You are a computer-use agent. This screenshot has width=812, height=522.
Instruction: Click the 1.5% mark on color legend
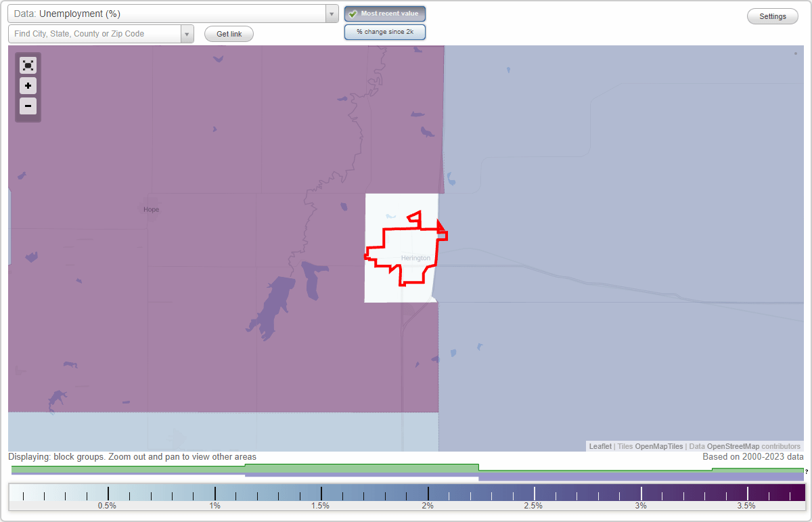click(x=320, y=506)
